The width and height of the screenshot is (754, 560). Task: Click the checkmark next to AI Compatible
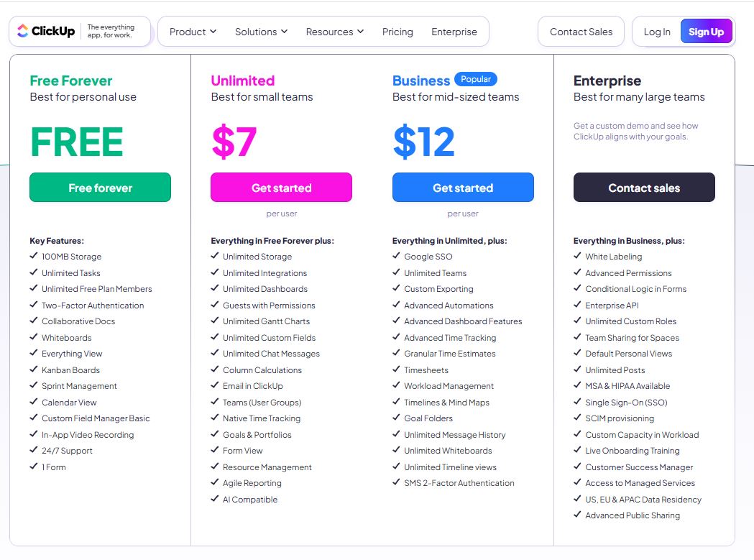tap(215, 499)
